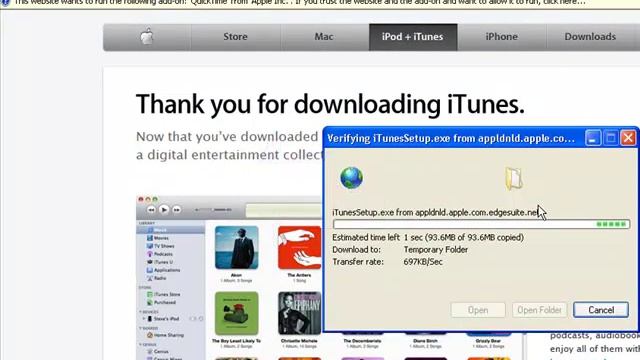Click the 'Thank you for downloading iTunes.' heading

[330, 104]
